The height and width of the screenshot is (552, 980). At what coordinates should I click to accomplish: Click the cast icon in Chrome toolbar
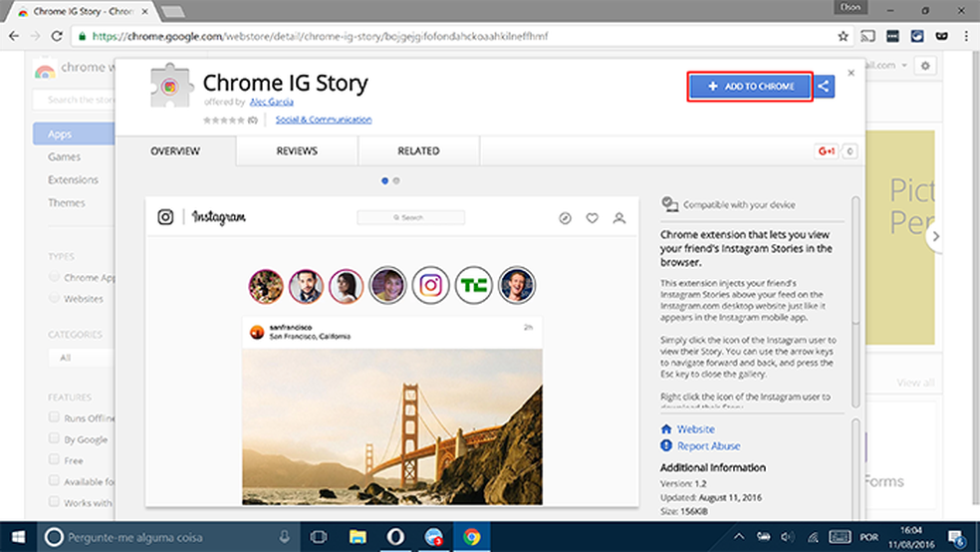tap(868, 36)
